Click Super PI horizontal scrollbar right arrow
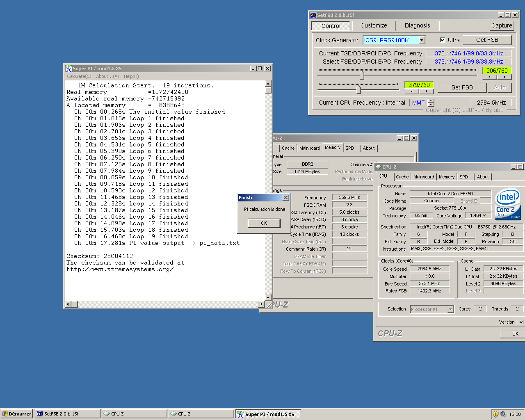525x420 pixels. (x=262, y=304)
